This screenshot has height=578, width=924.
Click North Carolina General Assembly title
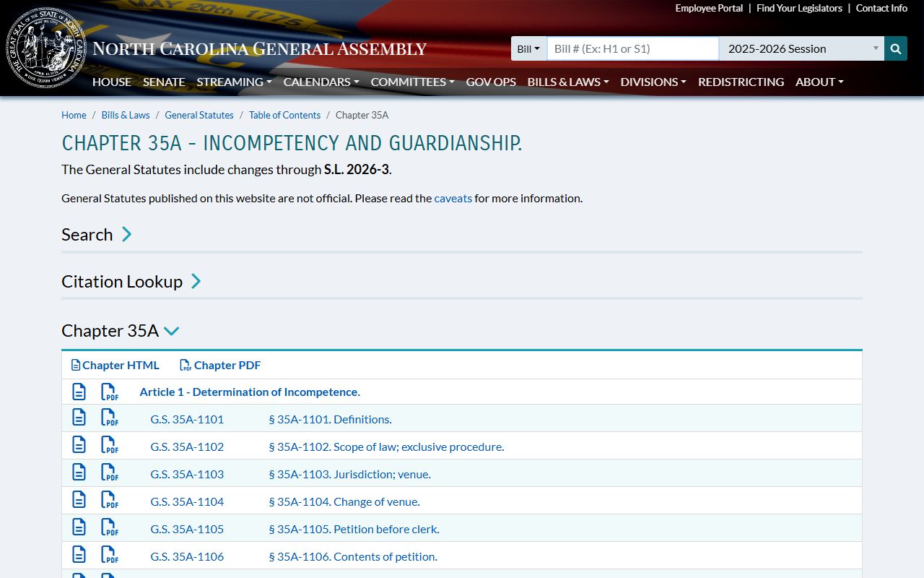click(260, 49)
